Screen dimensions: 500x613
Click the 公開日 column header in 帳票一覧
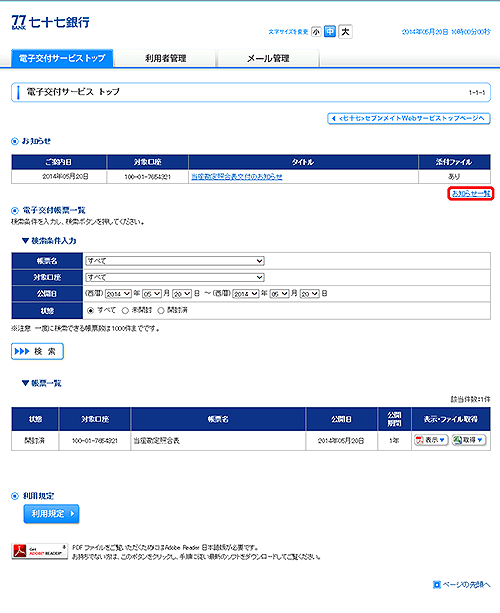pos(341,419)
